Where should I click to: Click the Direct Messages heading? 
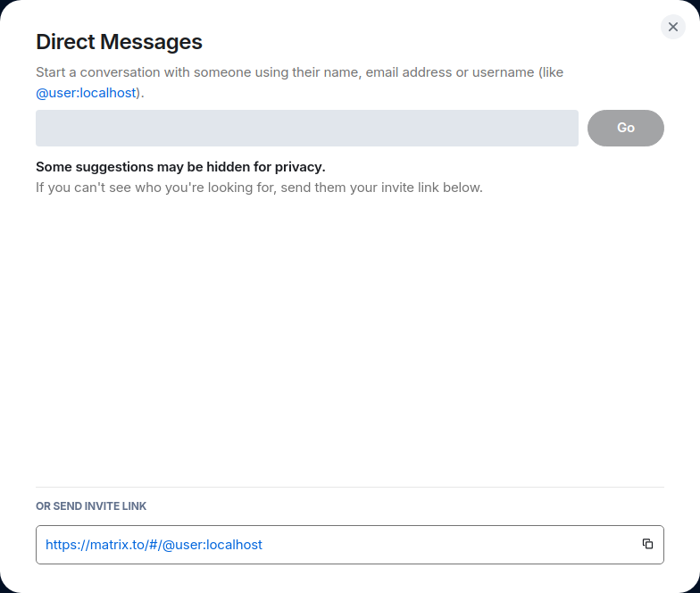[x=119, y=41]
